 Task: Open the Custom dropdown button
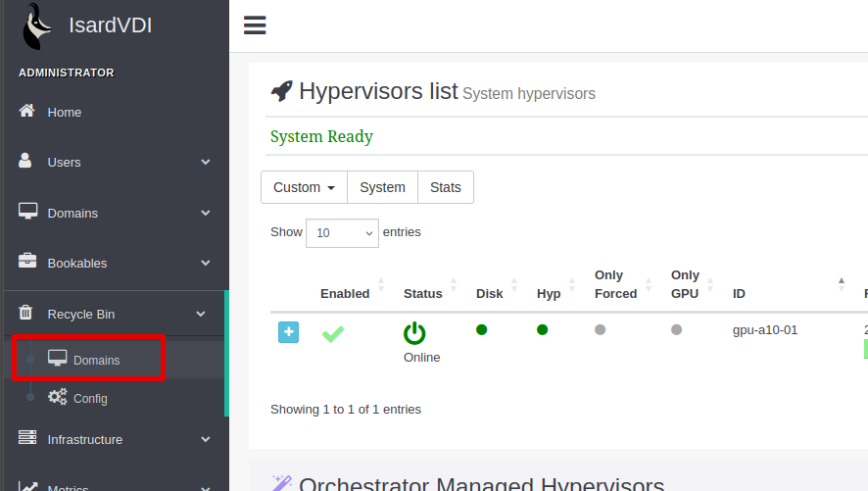click(x=304, y=187)
